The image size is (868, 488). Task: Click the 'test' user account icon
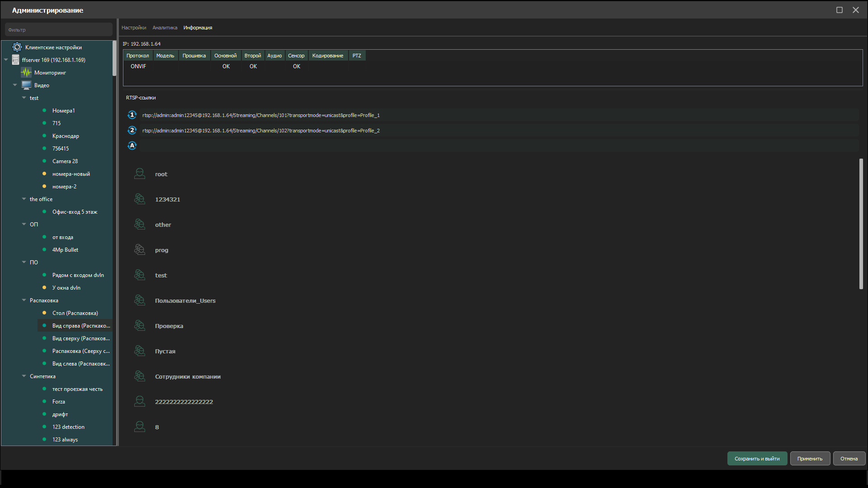[x=140, y=275]
